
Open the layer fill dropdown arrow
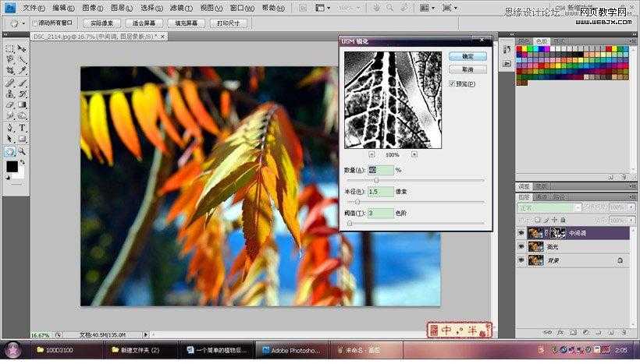(631, 220)
